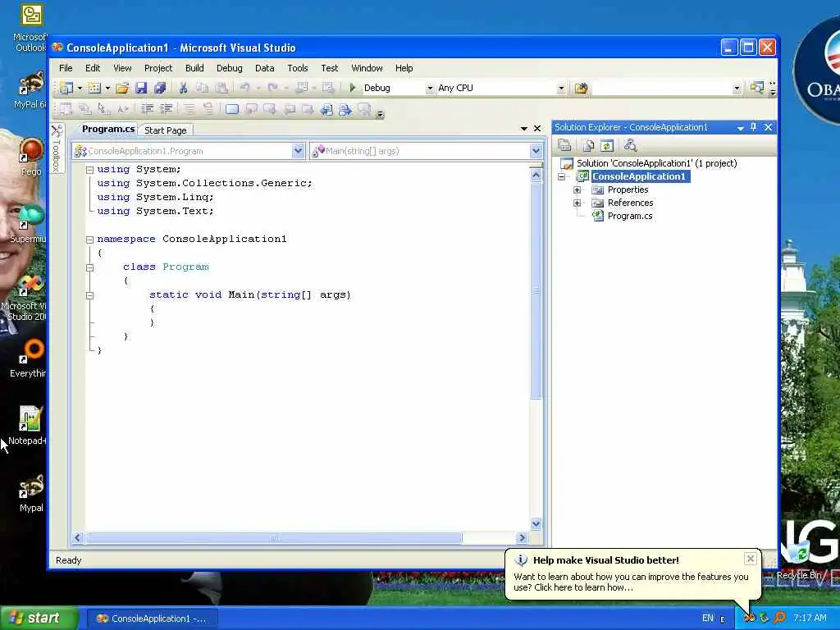Toggle auto-hide pin on Solution Explorer
Viewport: 840px width, 630px height.
754,127
